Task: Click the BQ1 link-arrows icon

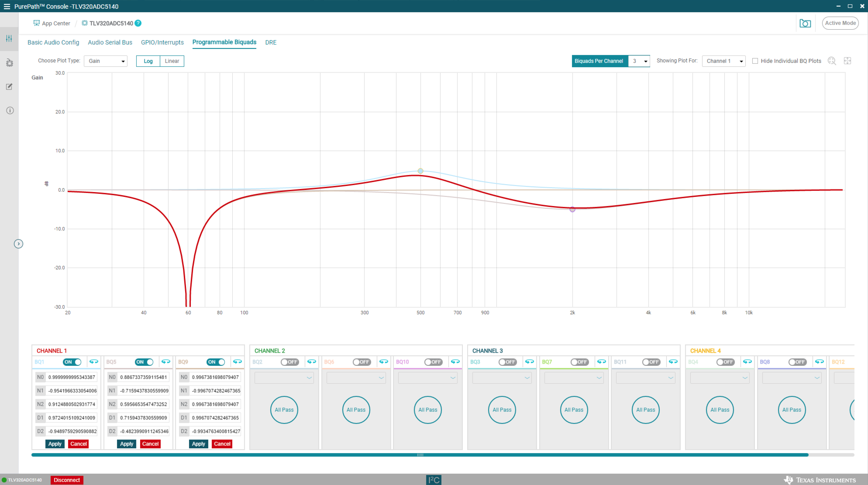Action: point(94,362)
